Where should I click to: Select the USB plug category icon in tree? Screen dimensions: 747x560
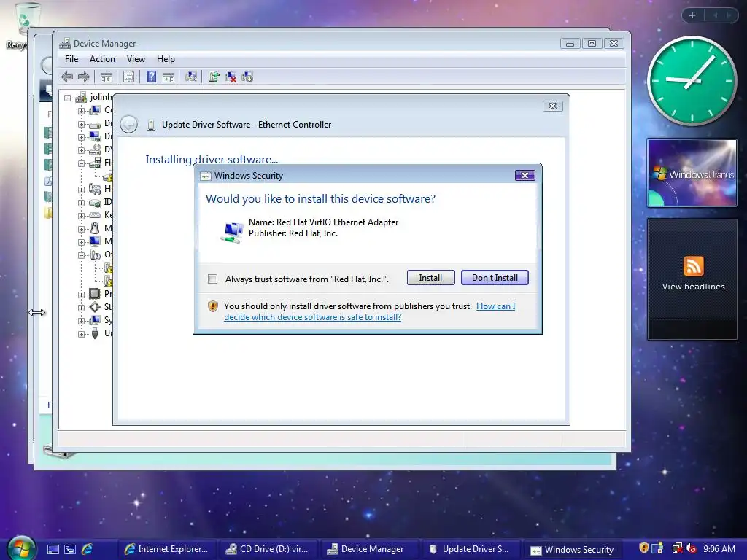95,332
